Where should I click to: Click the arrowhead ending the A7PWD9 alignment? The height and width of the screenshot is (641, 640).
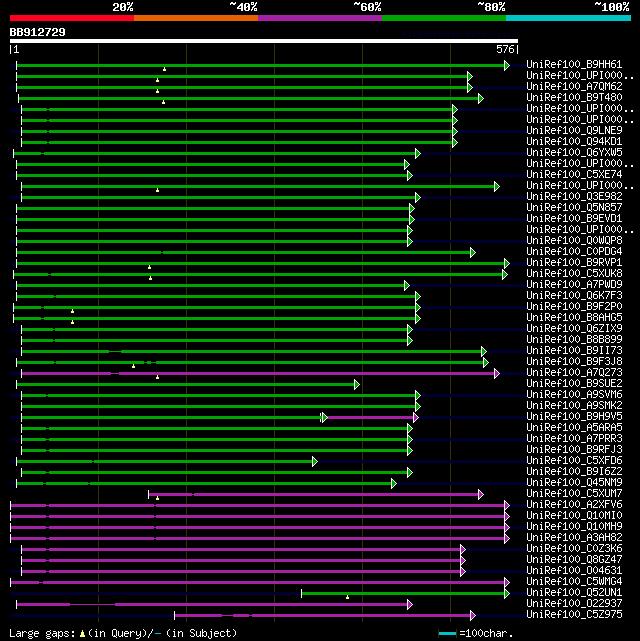click(407, 285)
